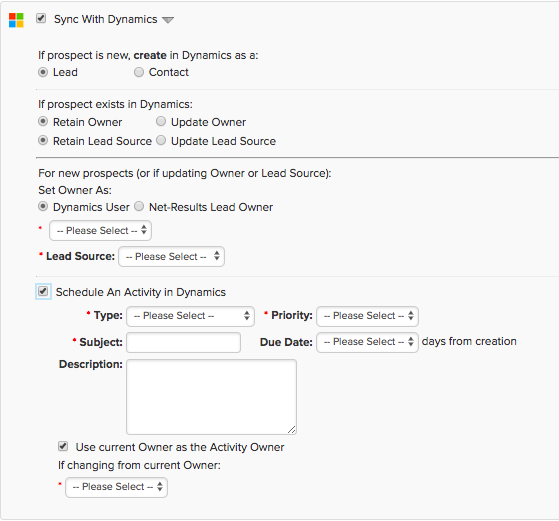Toggle Schedule An Activity in Dynamics checkbox
Image resolution: width=559 pixels, height=521 pixels.
pos(43,291)
